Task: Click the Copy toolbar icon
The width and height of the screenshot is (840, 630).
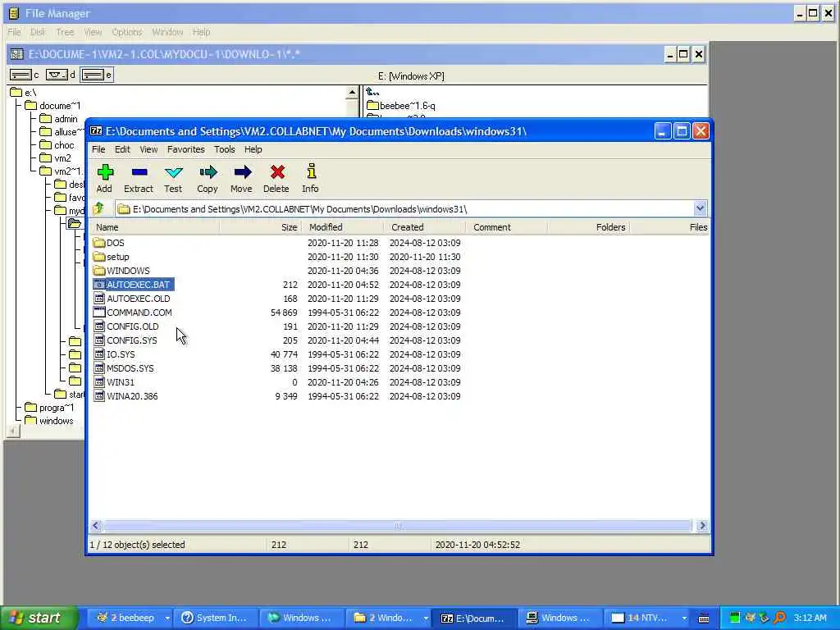Action: [x=208, y=178]
